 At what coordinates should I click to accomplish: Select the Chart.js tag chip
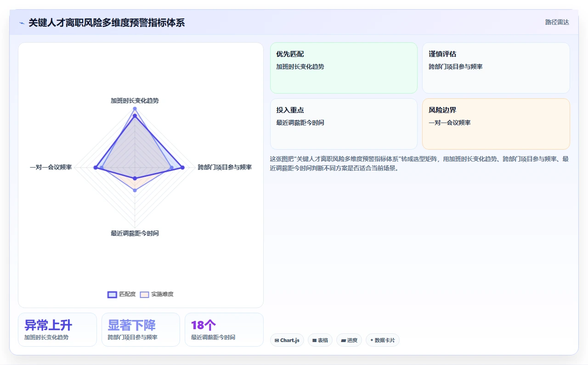(287, 340)
